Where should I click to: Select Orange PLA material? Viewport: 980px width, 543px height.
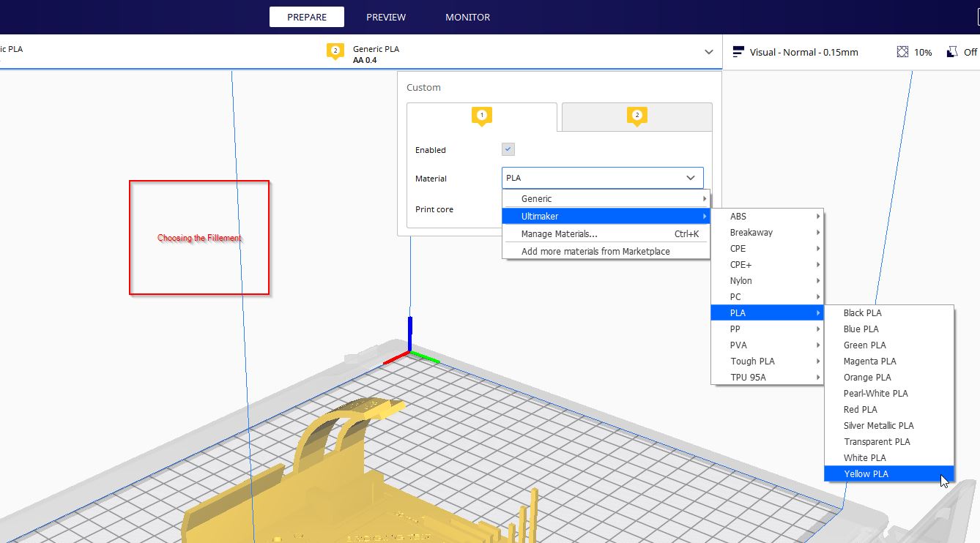point(889,377)
